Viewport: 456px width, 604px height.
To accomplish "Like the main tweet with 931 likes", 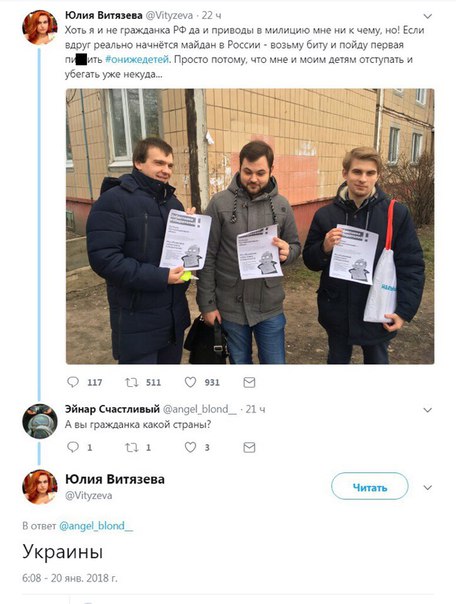I will 190,382.
